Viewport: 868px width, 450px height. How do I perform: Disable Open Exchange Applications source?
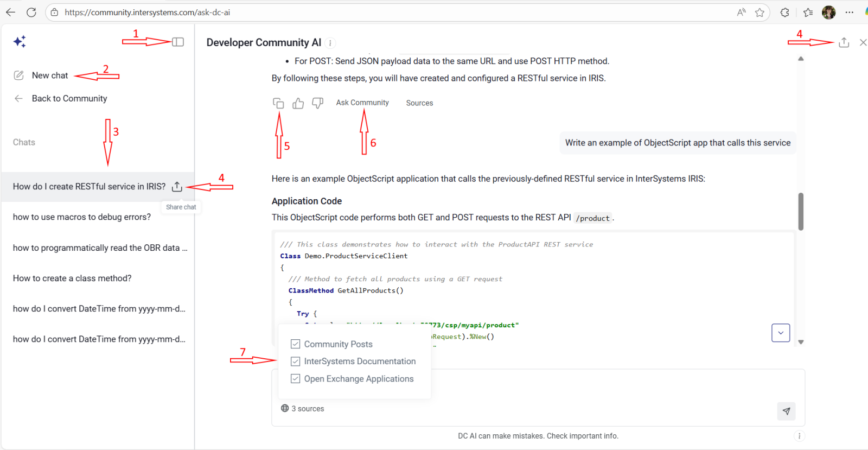click(x=296, y=379)
